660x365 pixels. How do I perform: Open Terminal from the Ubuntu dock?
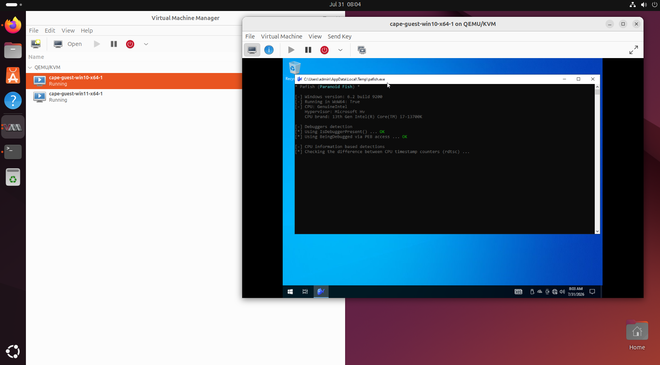tap(13, 152)
